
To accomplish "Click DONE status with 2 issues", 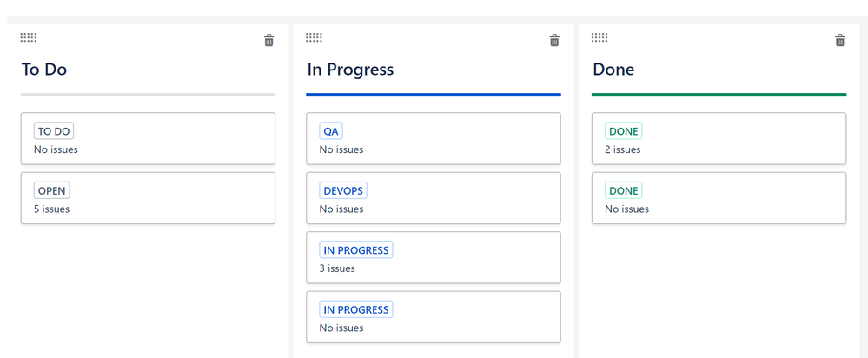I will click(x=719, y=138).
